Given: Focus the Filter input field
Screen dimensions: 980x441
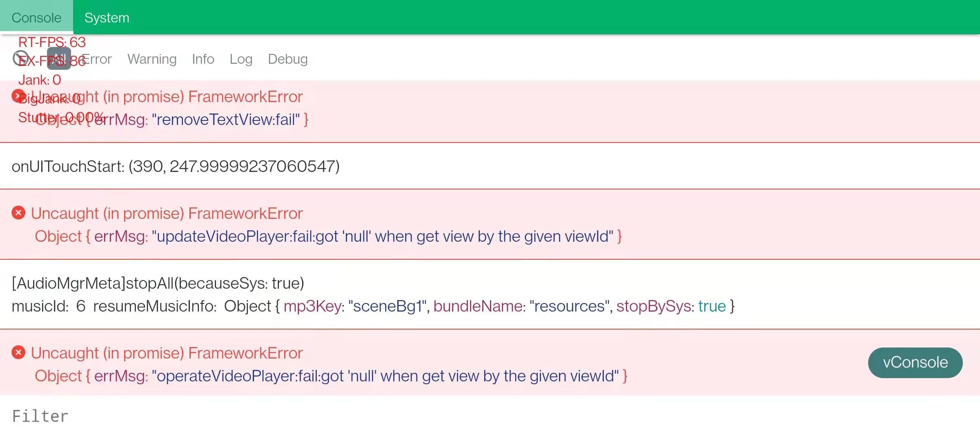Looking at the screenshot, I should click(490, 416).
